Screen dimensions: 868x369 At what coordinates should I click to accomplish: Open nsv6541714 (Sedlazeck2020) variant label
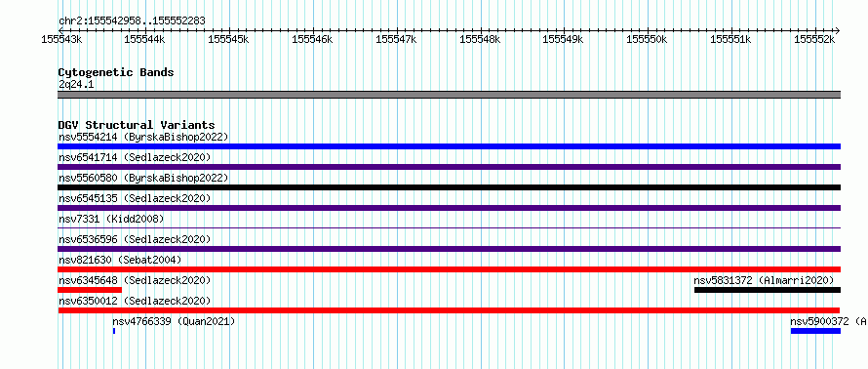click(x=135, y=157)
